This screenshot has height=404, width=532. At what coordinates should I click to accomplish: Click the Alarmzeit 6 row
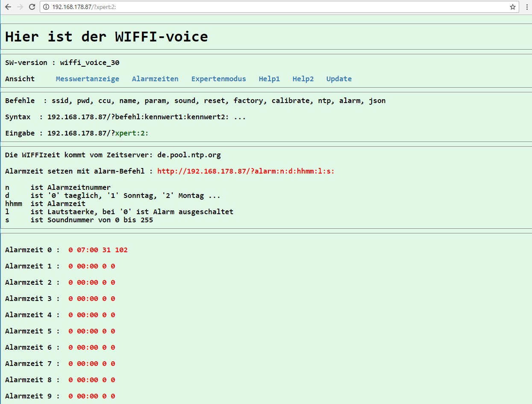coord(60,347)
